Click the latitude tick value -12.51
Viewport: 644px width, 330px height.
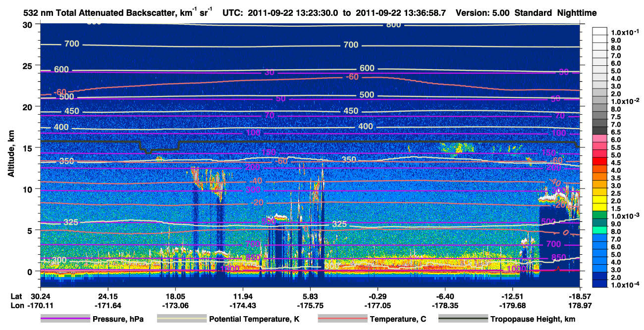pos(513,296)
